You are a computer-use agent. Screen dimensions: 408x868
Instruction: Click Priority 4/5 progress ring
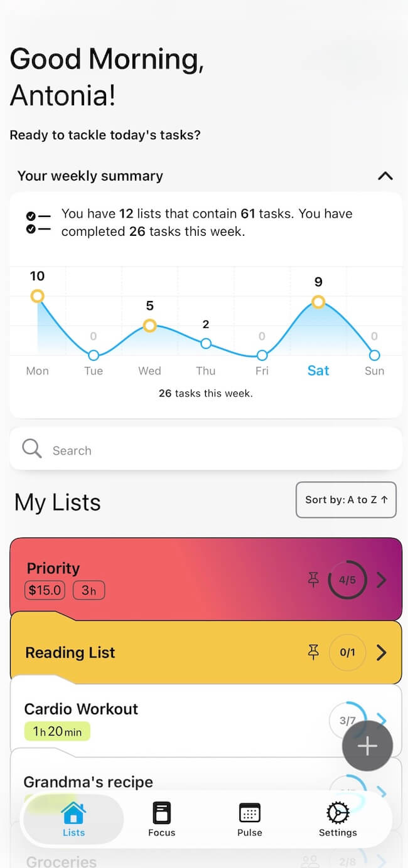[347, 580]
